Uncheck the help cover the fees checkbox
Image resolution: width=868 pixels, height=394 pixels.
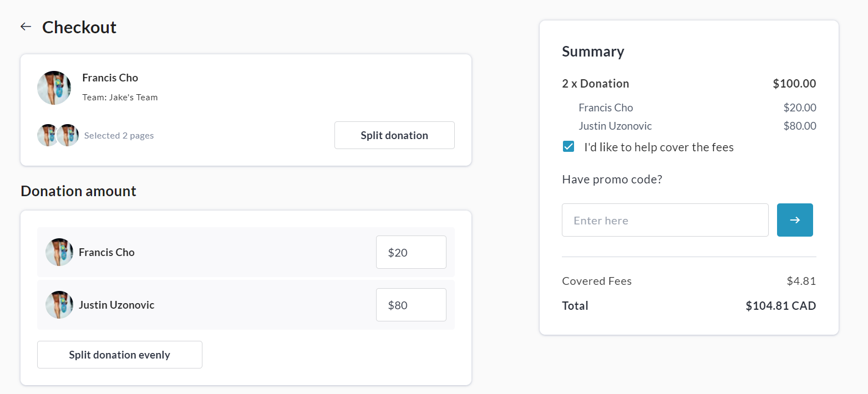pyautogui.click(x=568, y=147)
